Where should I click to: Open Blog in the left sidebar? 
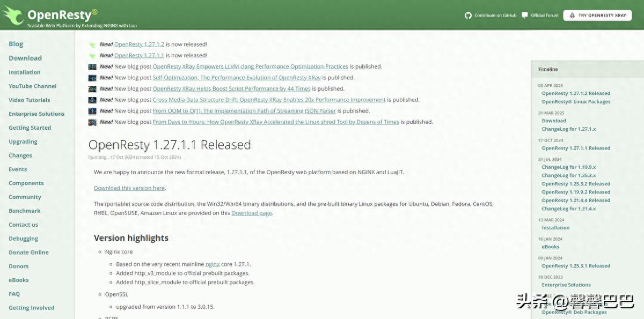[x=16, y=44]
